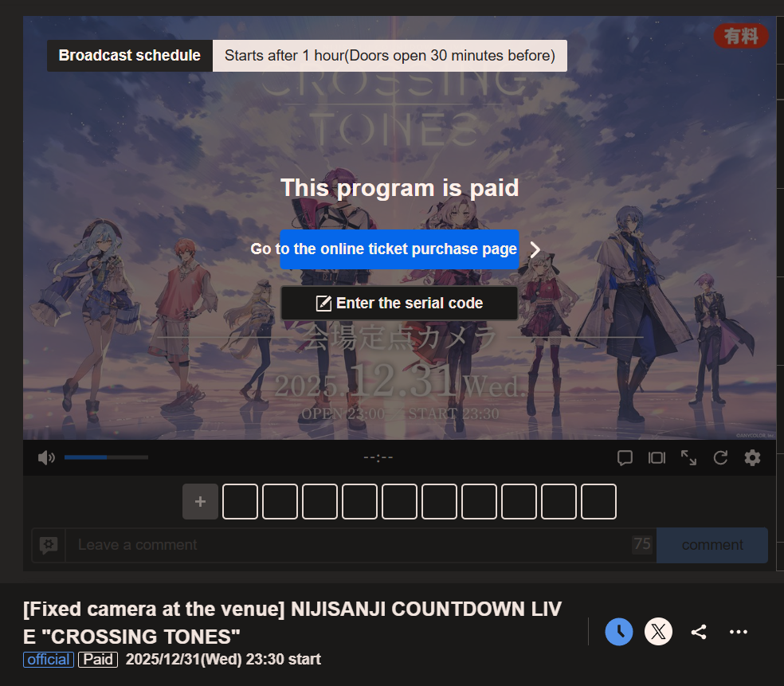Click the Broadcast schedule label

coord(130,56)
